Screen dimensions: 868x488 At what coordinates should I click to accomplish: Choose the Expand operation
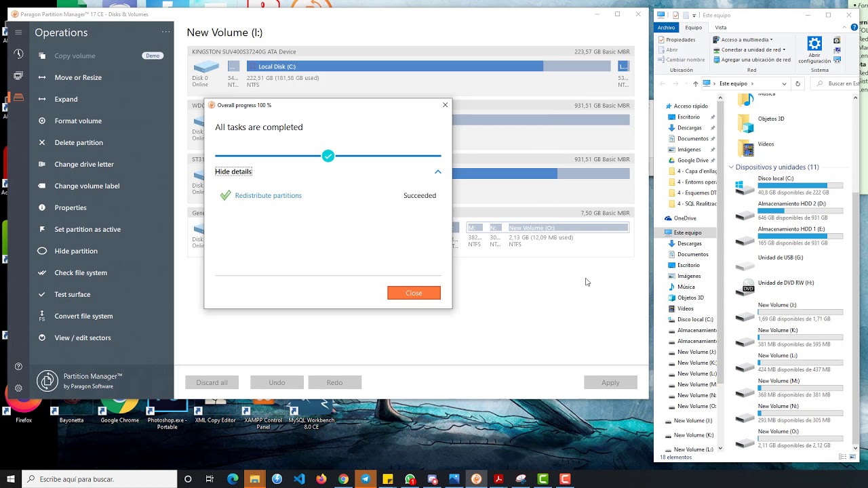[x=102, y=99]
